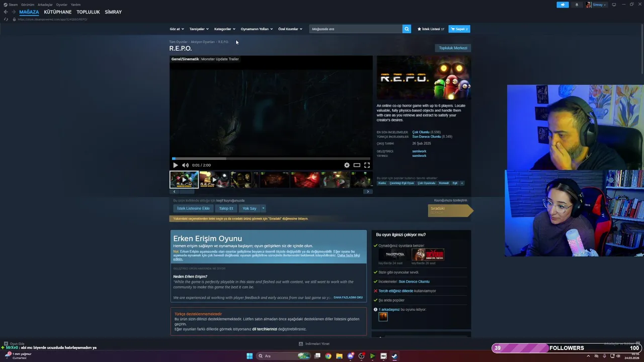Go forward with the navigation forward arrow
Viewport: 644px width, 362px height.
click(13, 12)
